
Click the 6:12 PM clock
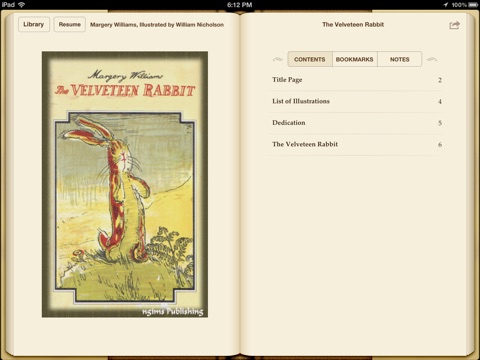(x=240, y=5)
